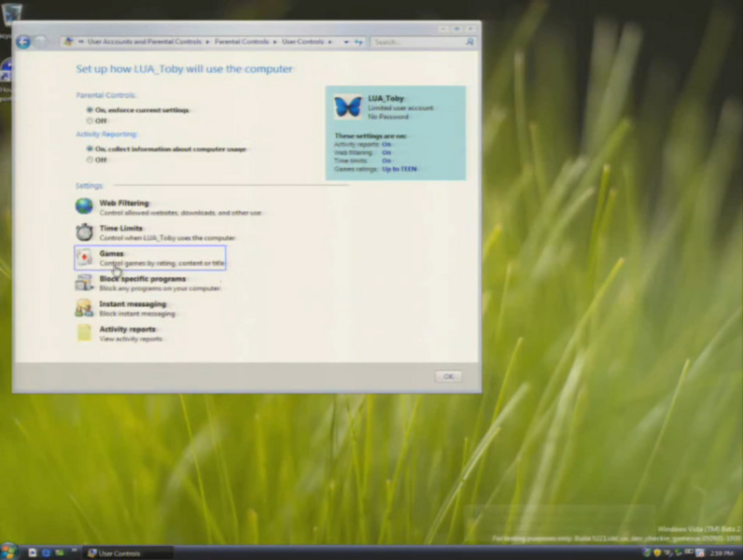Open the Games settings link
The width and height of the screenshot is (743, 560).
pos(111,254)
